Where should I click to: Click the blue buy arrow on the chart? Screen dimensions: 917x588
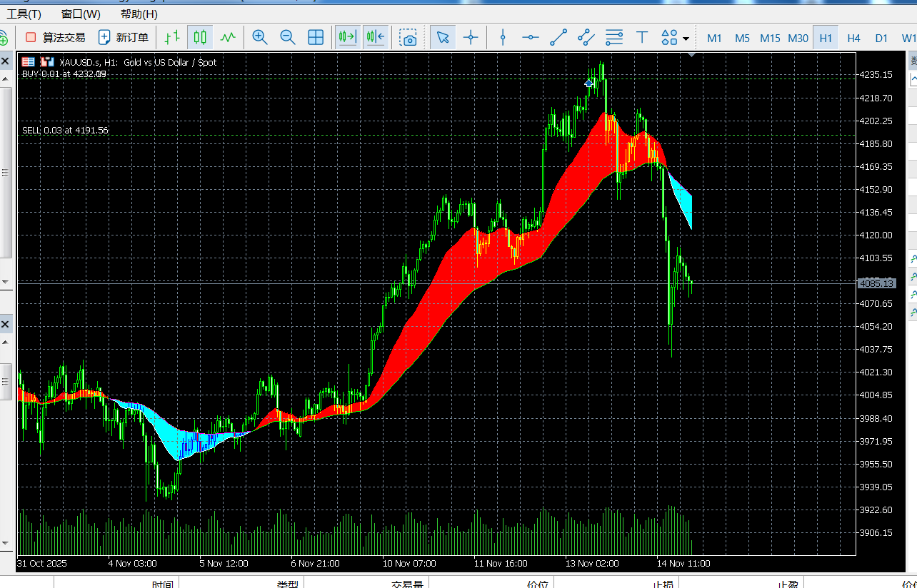pyautogui.click(x=589, y=83)
